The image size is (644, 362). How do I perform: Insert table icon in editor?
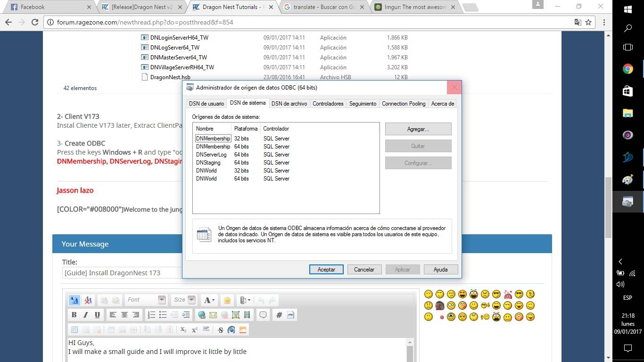[x=74, y=330]
